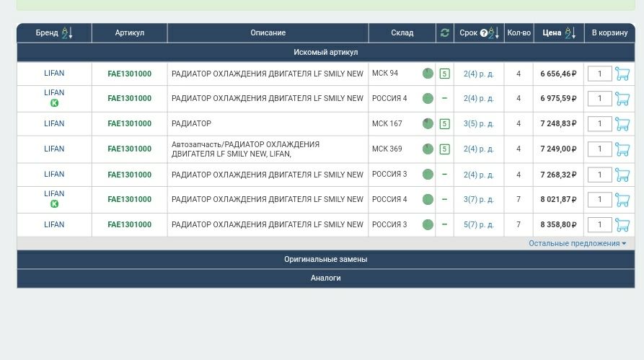Click the Описание column header
The width and height of the screenshot is (644, 360).
[268, 33]
